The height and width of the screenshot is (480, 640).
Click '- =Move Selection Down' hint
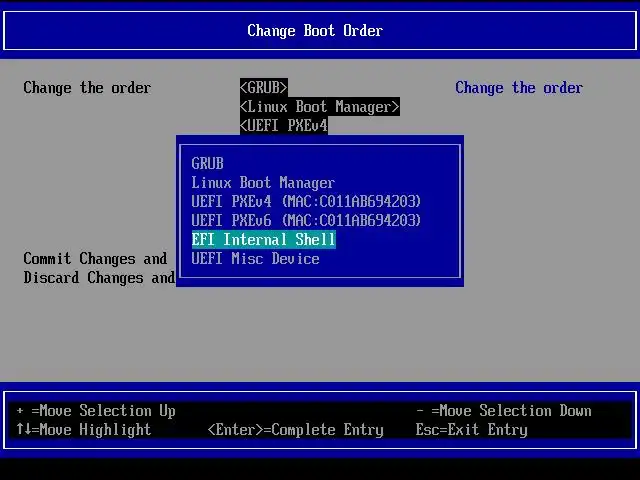pos(504,411)
